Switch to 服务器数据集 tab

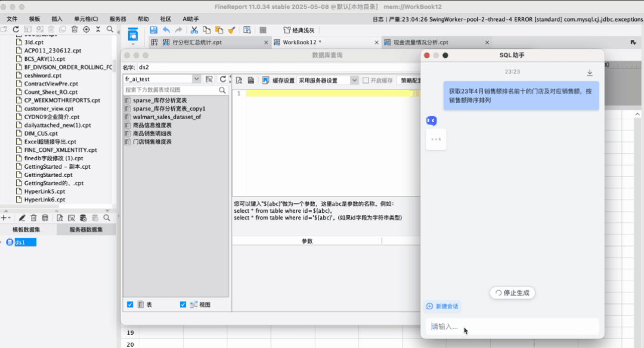click(86, 229)
